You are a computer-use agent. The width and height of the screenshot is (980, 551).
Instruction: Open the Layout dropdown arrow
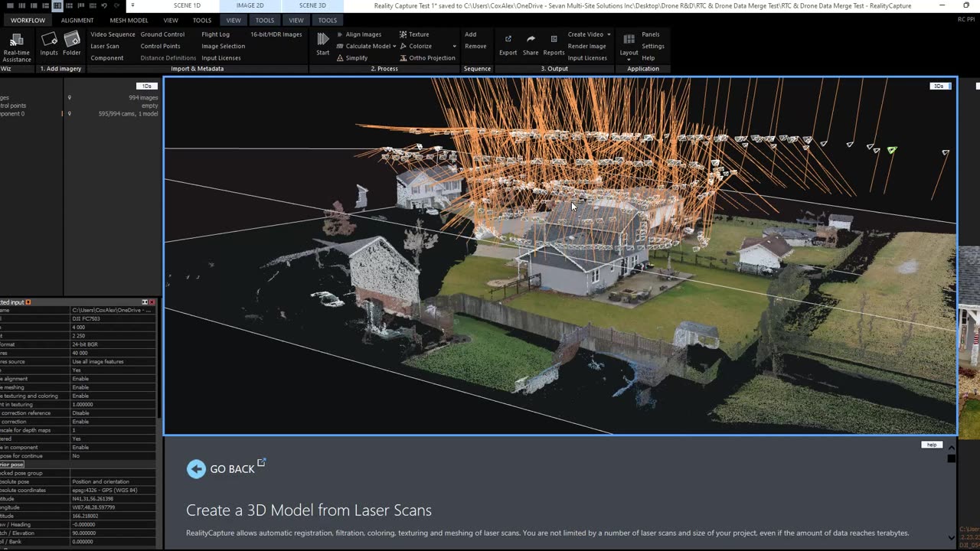[x=629, y=59]
